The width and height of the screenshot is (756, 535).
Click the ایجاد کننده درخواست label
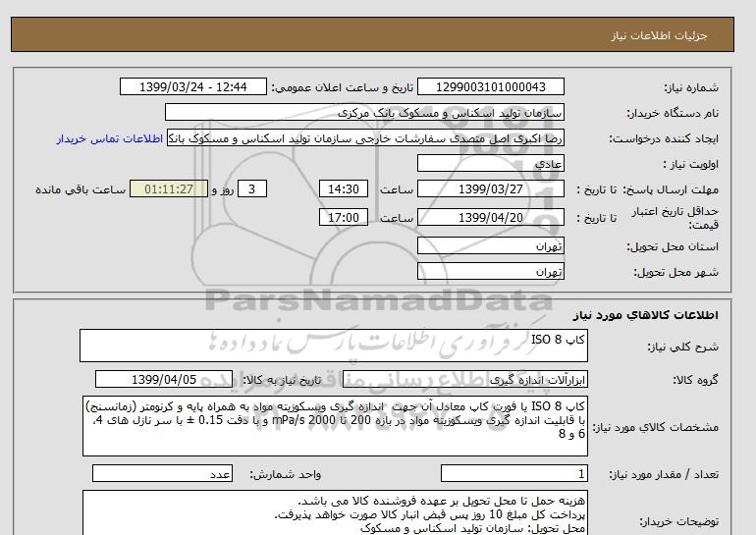(x=664, y=138)
